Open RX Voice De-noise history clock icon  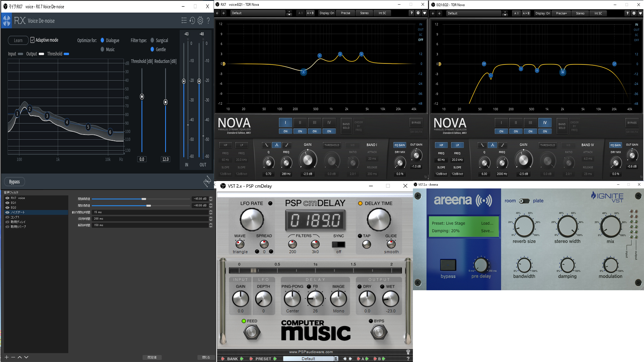click(192, 21)
